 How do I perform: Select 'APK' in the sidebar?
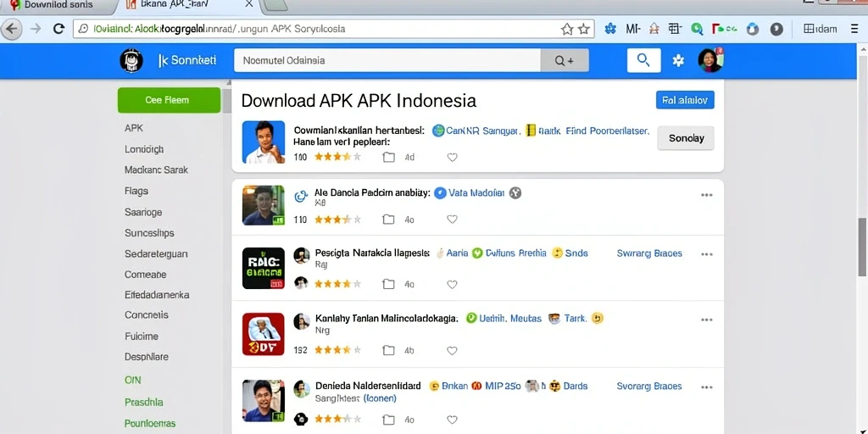point(134,128)
